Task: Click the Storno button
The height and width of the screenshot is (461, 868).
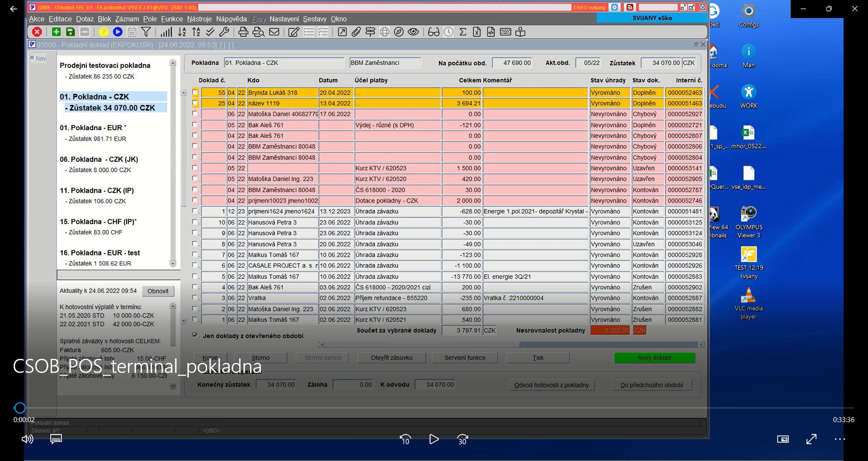Action: tap(260, 358)
